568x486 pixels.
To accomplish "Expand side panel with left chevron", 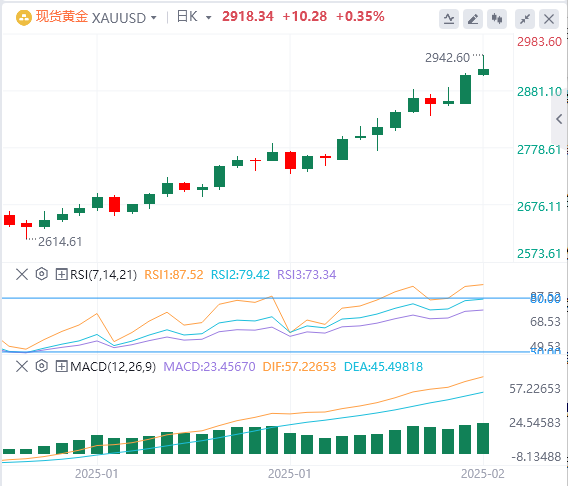I will tap(559, 119).
